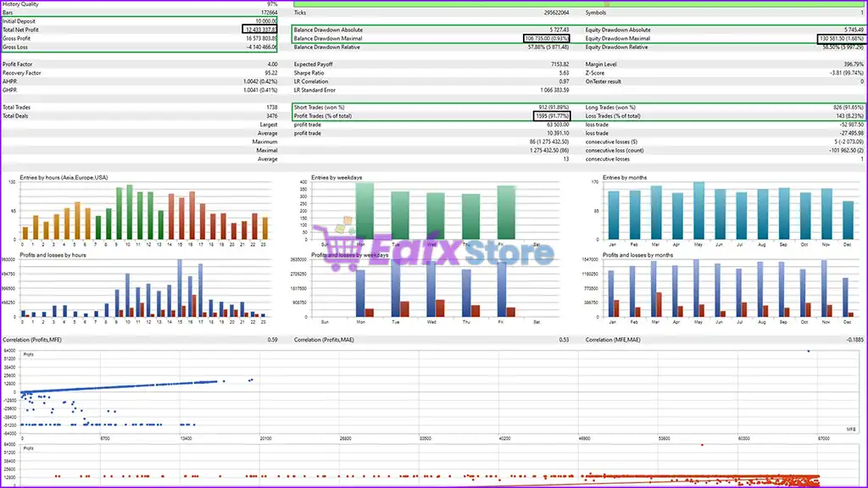Select the Ticks value 295622064
868x488 pixels.
pos(556,13)
